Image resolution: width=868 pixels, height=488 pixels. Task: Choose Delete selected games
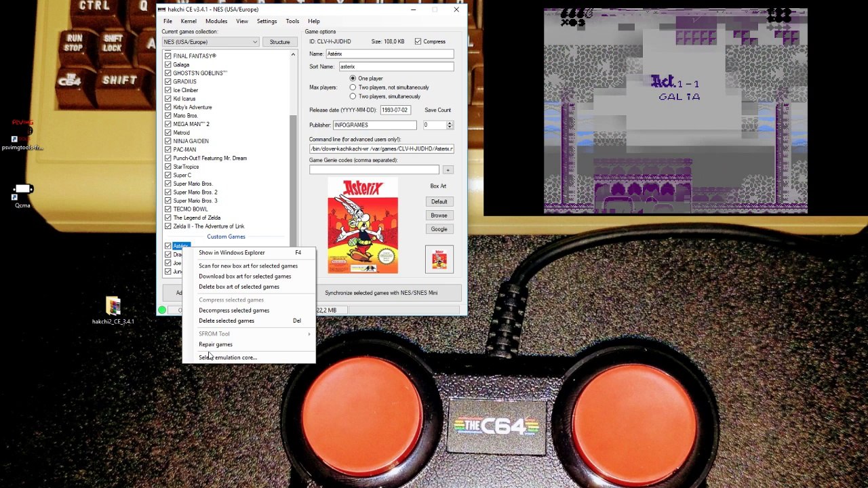pos(249,321)
